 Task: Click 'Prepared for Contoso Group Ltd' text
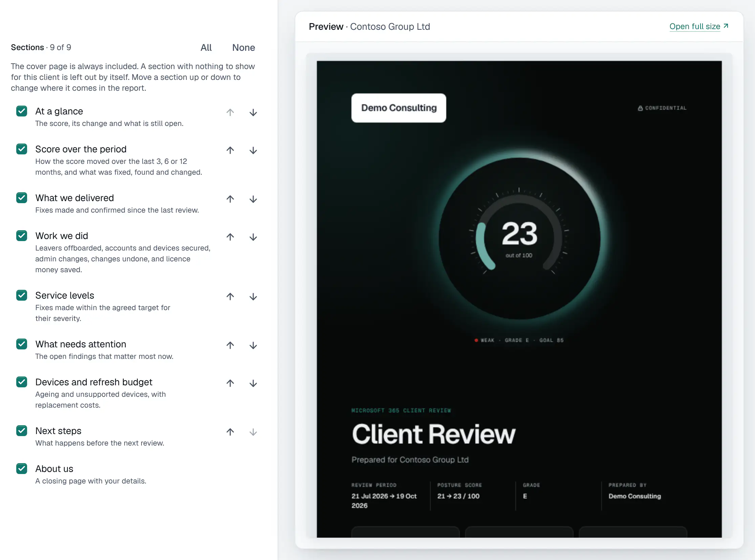coord(410,460)
